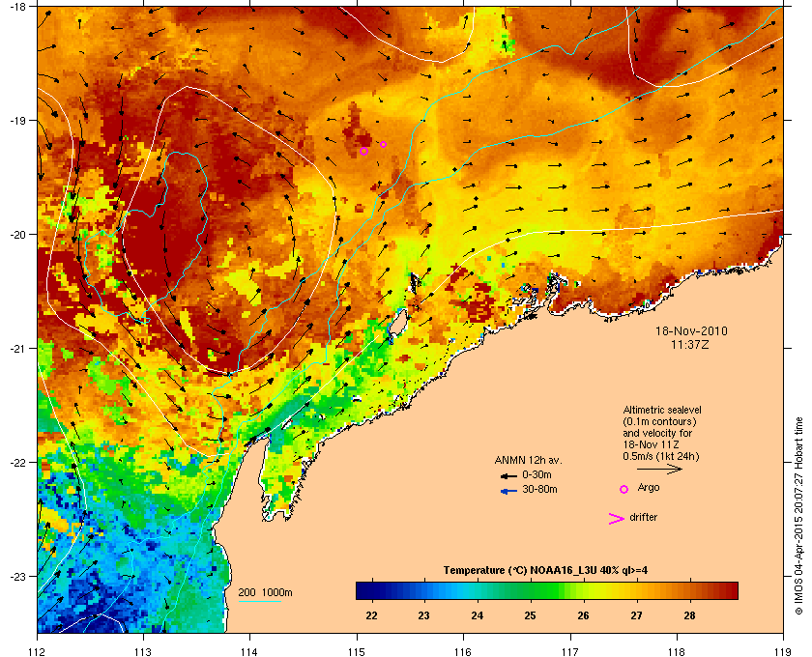The image size is (812, 657).
Task: Click the '0.5m/s (1kt 24h)' velocity scale text
Action: pyautogui.click(x=661, y=456)
